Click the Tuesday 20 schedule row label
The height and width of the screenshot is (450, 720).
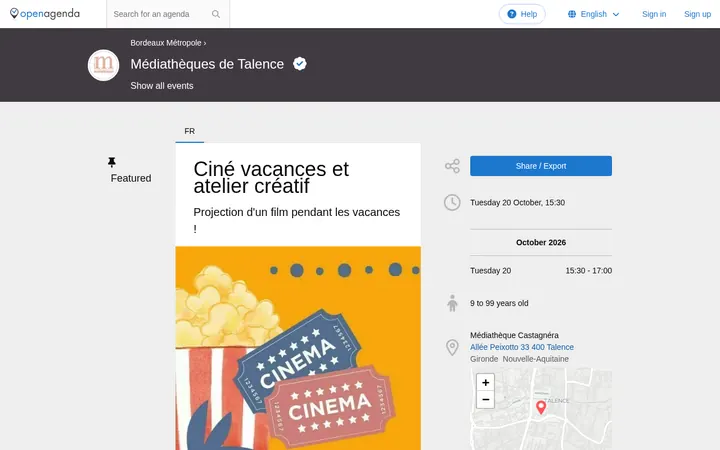pos(490,271)
